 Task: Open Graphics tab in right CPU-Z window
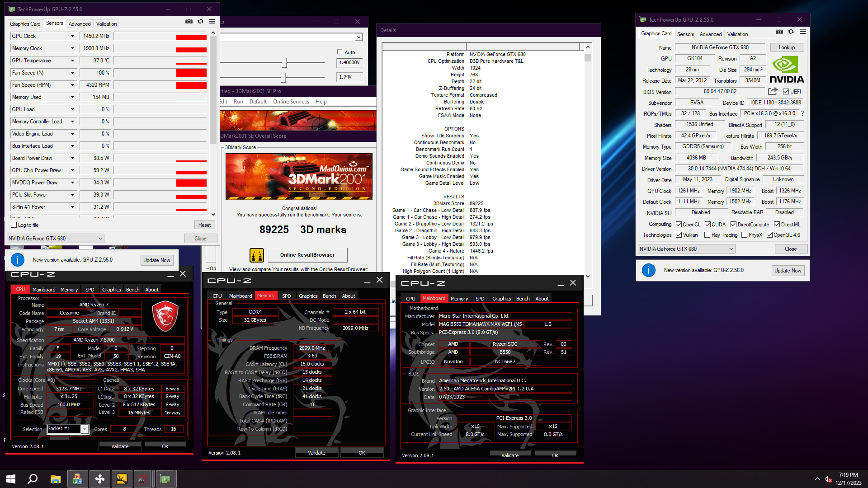[x=501, y=299]
